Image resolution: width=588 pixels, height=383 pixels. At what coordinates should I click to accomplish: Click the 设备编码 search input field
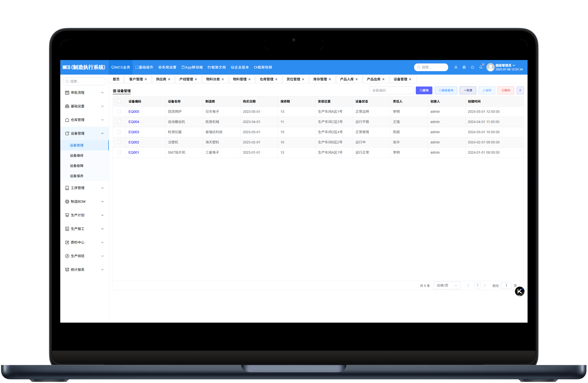click(x=391, y=90)
